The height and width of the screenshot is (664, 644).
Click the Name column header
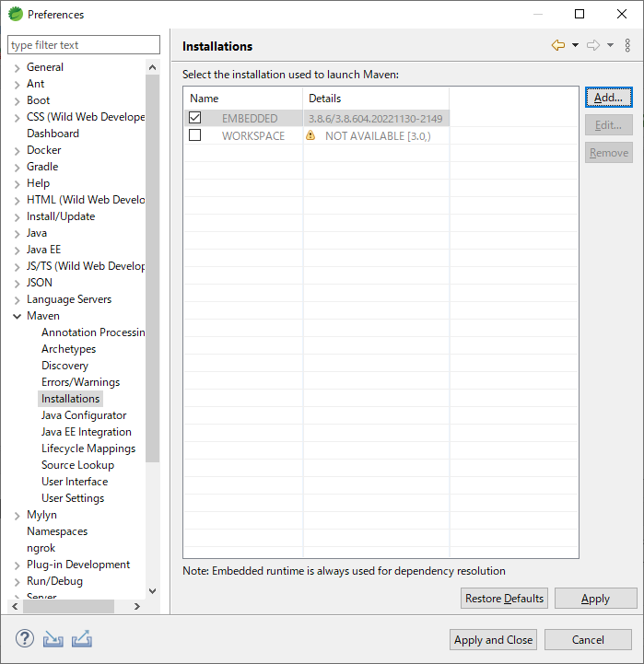pyautogui.click(x=243, y=99)
